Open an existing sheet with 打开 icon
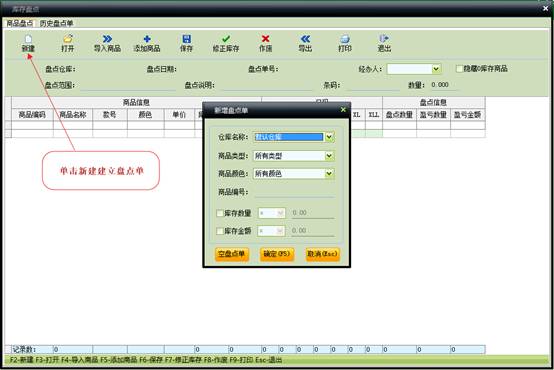554x370 pixels. click(x=67, y=43)
